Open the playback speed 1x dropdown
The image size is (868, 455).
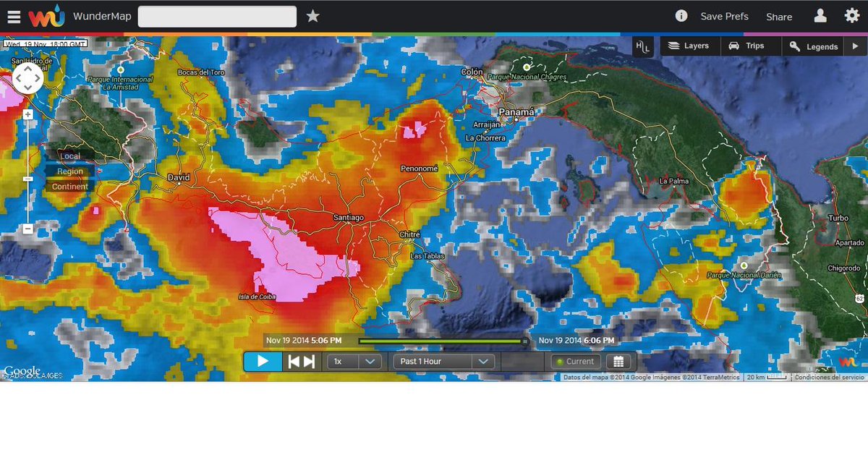coord(354,361)
